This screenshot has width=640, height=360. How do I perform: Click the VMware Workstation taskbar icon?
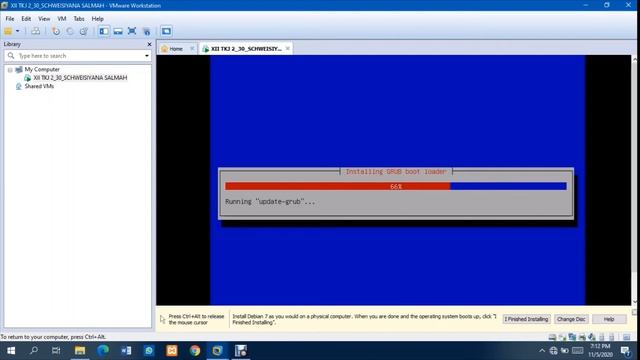[217, 351]
